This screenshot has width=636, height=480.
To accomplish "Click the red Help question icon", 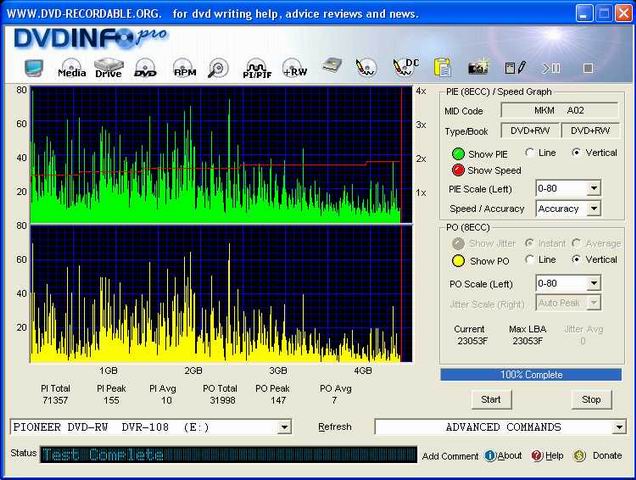I will (537, 456).
